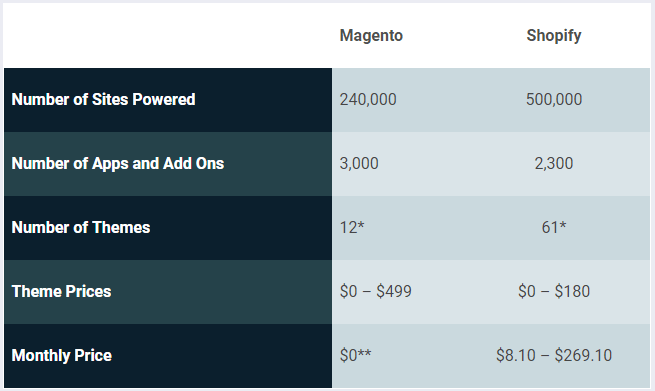The height and width of the screenshot is (391, 655).
Task: Click the double asterisk after $0
Action: click(x=364, y=353)
